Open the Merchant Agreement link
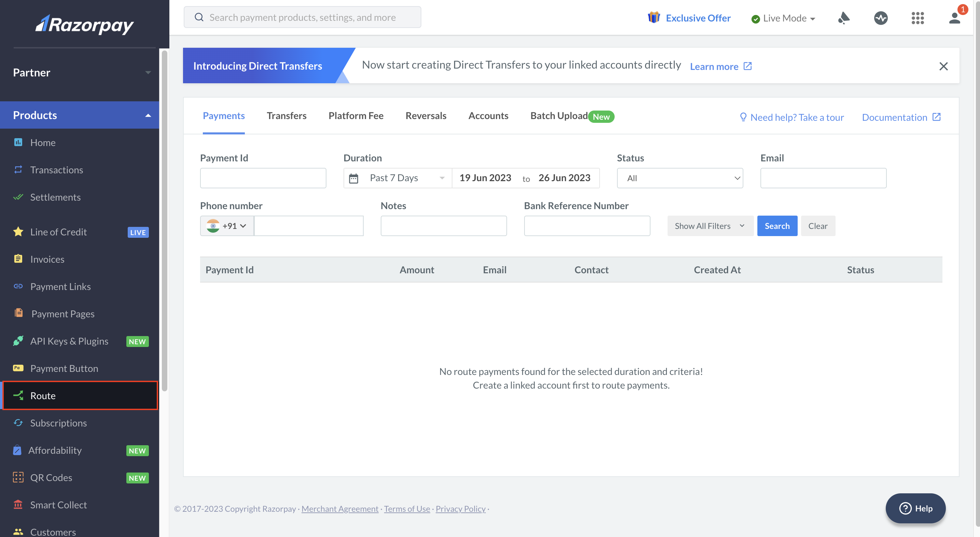This screenshot has width=980, height=537. click(x=340, y=508)
